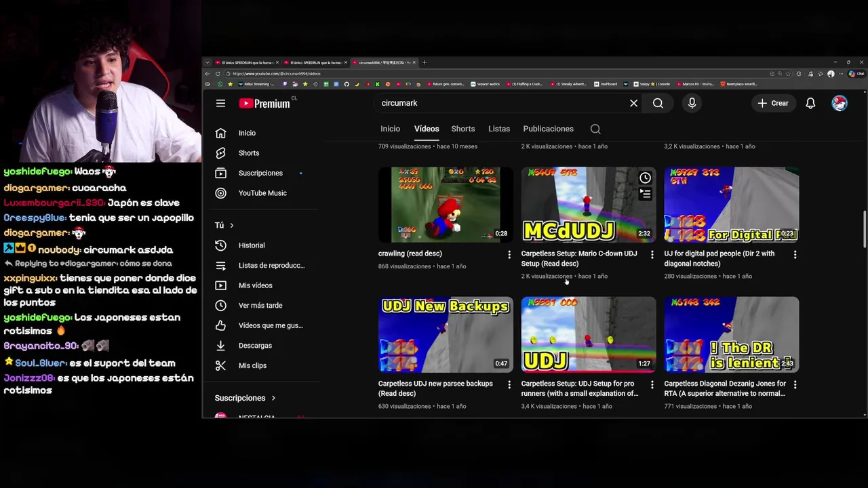
Task: Open the Marcos RV - YouTube bookmark
Action: (x=695, y=84)
